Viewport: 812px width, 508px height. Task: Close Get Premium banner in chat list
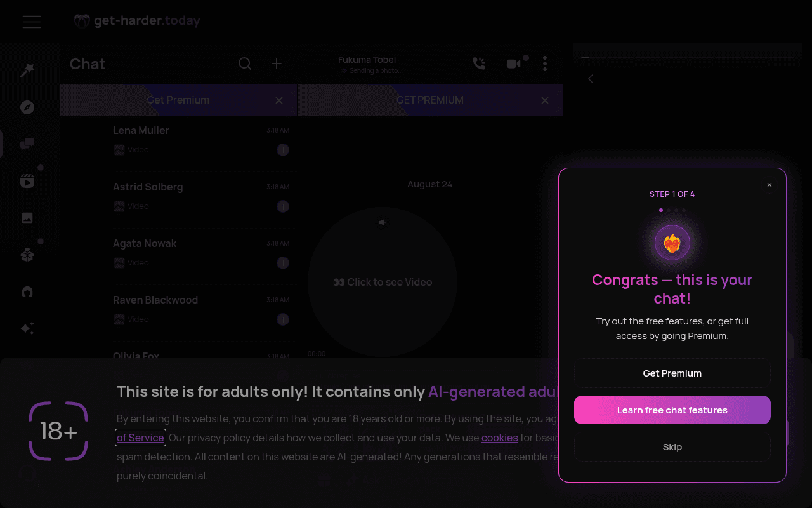pyautogui.click(x=279, y=100)
